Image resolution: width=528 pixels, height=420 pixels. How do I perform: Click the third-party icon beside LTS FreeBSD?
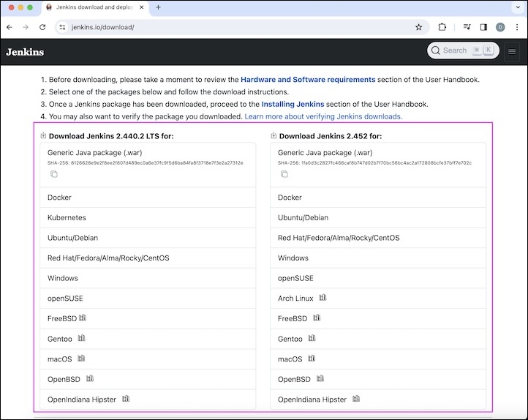coord(83,318)
